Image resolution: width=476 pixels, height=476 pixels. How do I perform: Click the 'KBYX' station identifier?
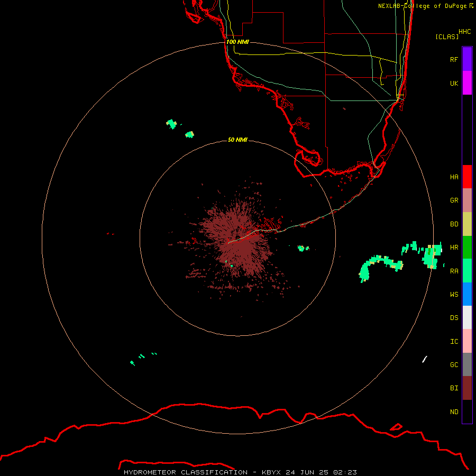pyautogui.click(x=271, y=472)
